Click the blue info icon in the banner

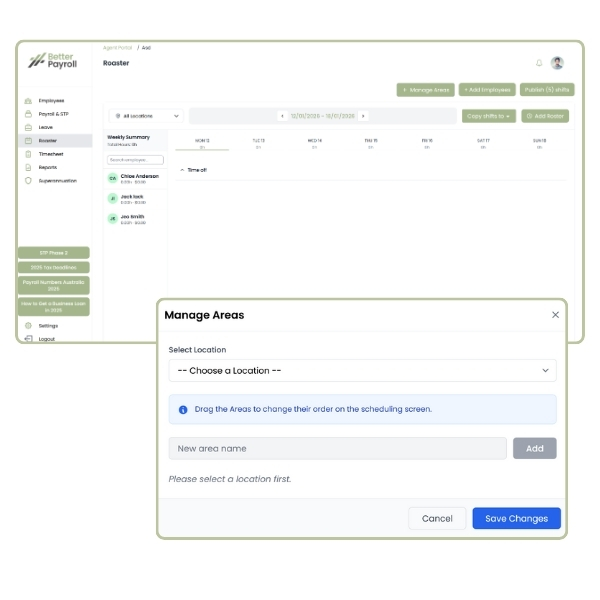click(x=183, y=409)
